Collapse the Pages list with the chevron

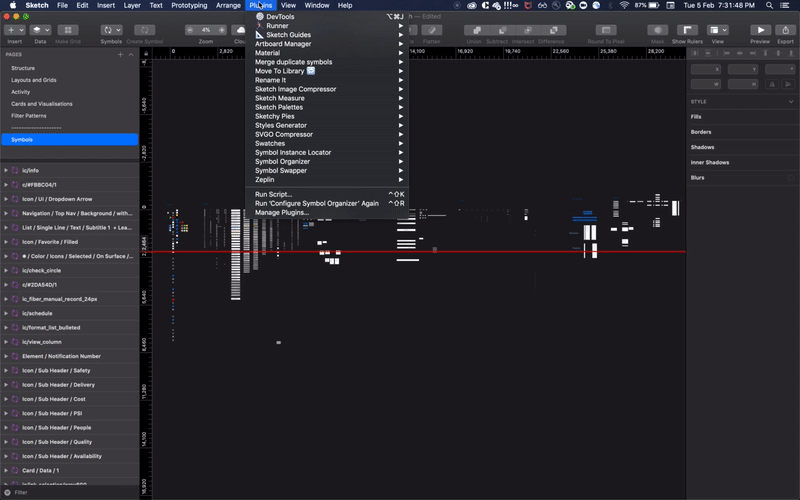pos(131,54)
